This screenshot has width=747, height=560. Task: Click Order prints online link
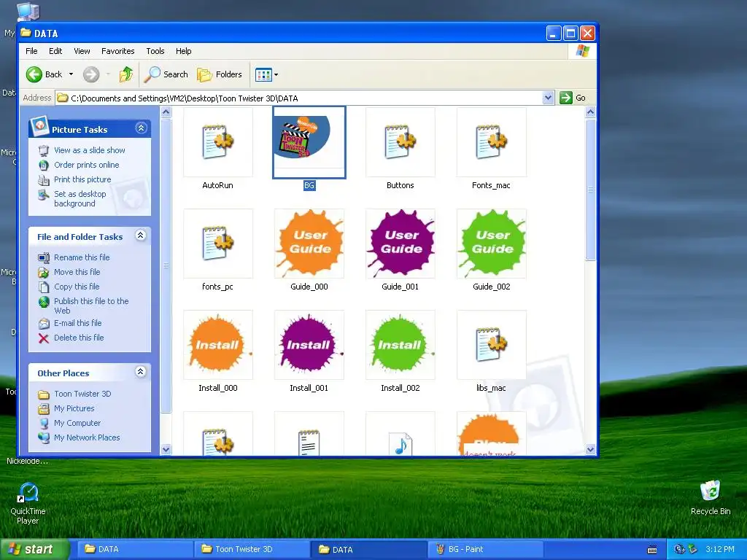click(87, 165)
